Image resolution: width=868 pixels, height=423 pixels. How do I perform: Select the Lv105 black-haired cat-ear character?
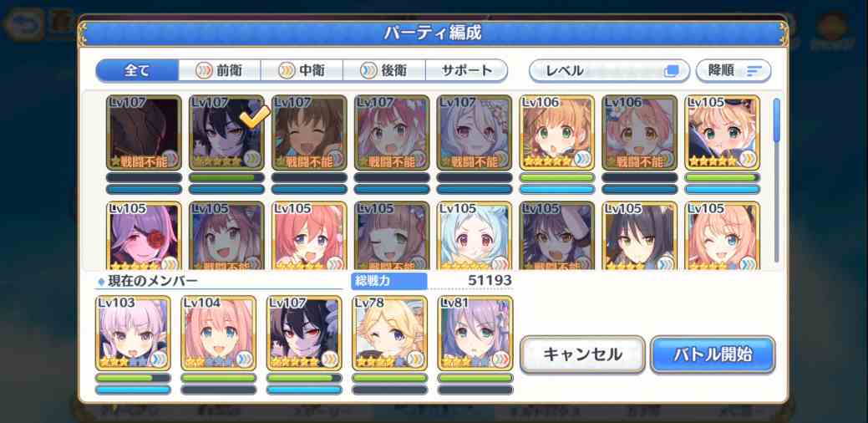pos(639,236)
